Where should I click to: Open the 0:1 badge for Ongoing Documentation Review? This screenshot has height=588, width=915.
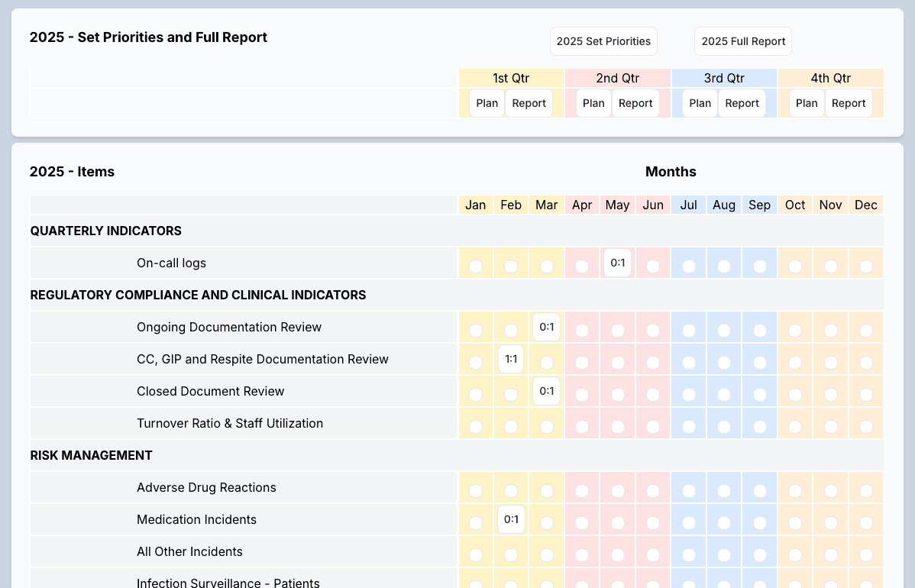click(x=546, y=327)
